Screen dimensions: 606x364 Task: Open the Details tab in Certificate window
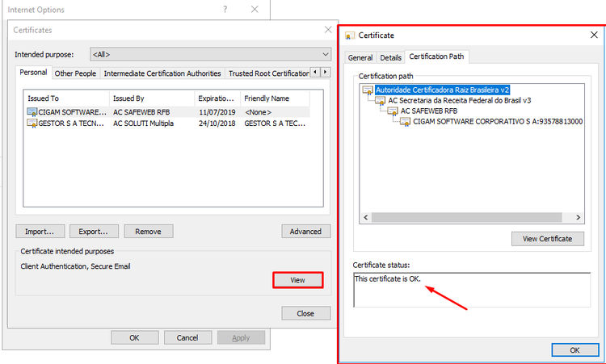[391, 57]
